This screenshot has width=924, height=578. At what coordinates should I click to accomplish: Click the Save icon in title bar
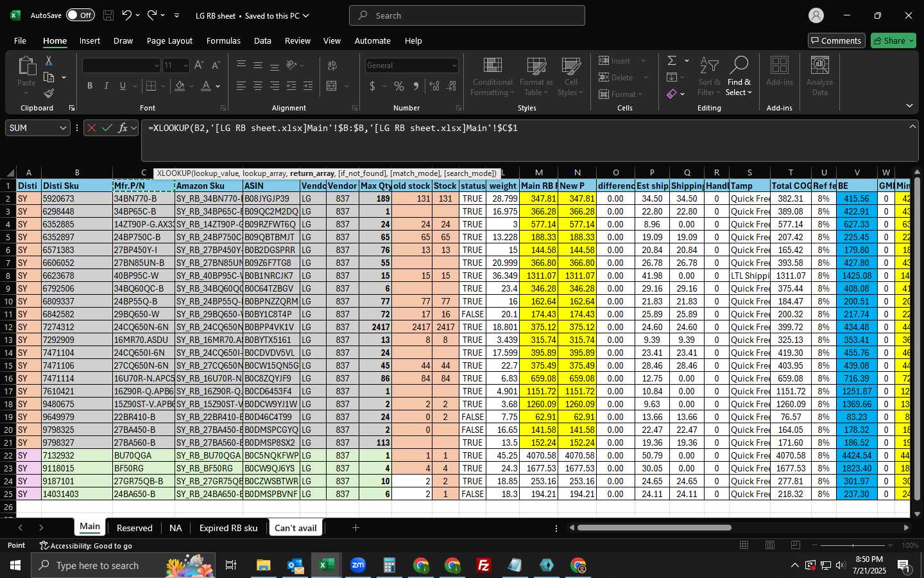(x=108, y=15)
